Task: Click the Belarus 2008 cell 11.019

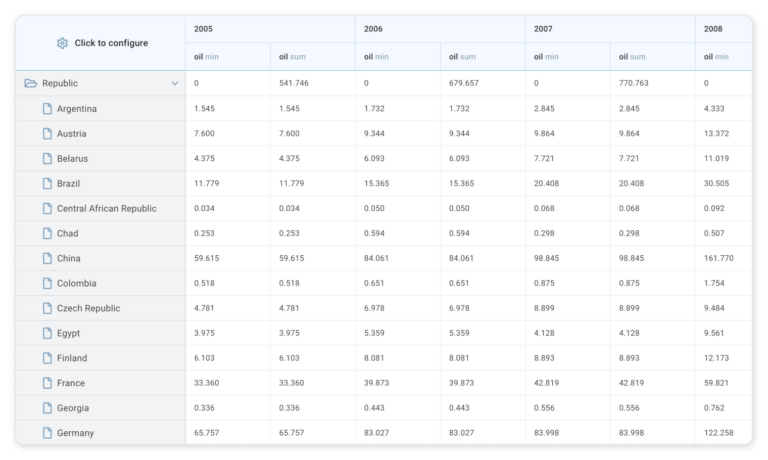Action: [724, 158]
